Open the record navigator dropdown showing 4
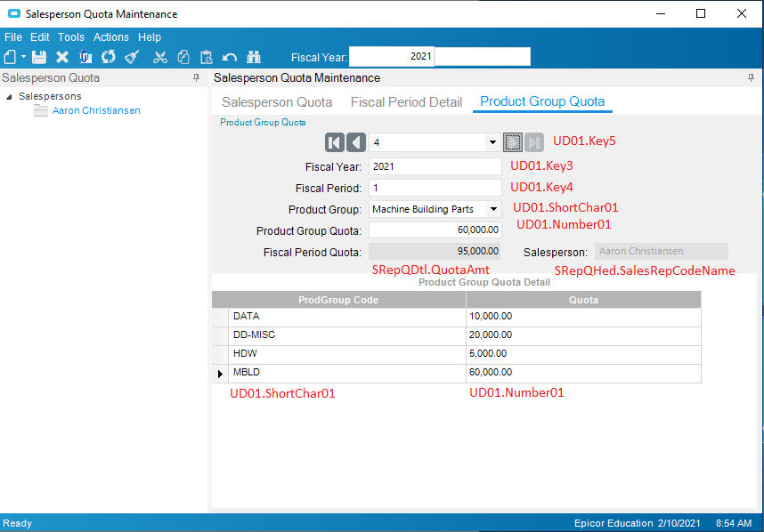The height and width of the screenshot is (532, 764). (492, 142)
